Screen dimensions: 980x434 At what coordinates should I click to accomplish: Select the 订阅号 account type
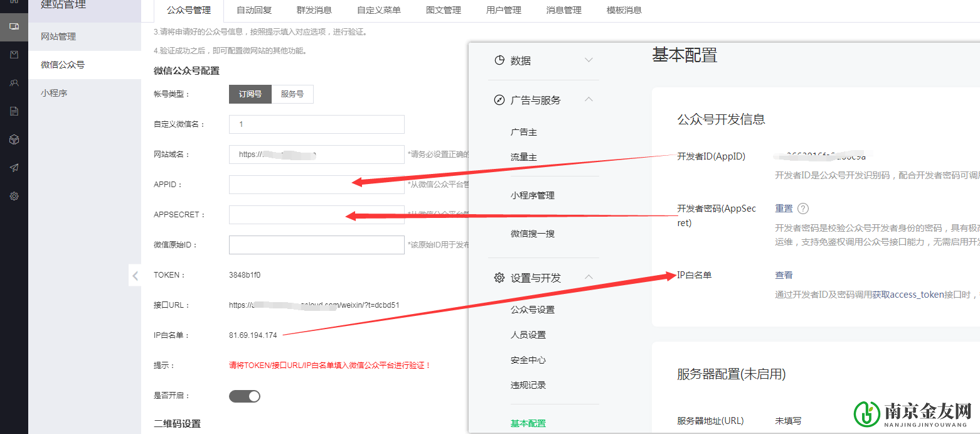250,94
